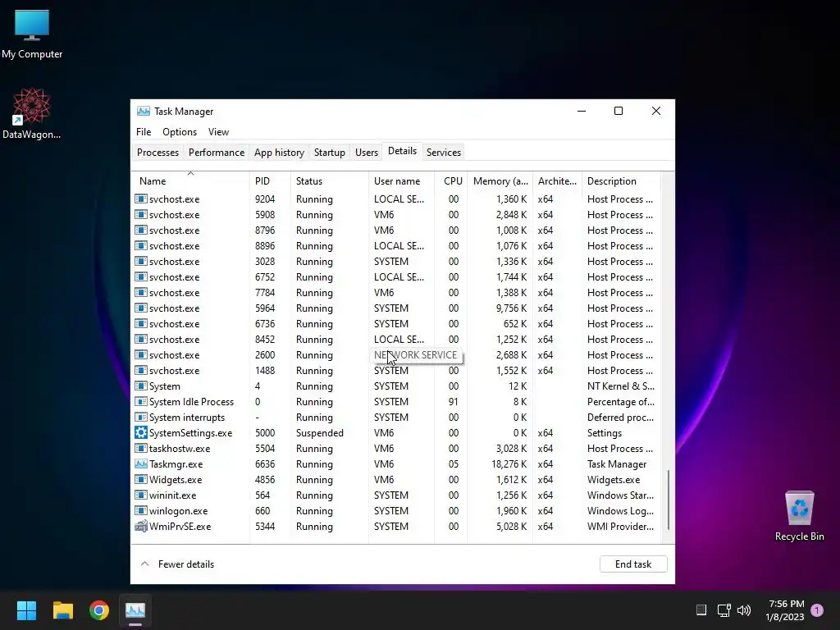Select the PID 7784 cell
This screenshot has height=630, width=840.
tap(265, 293)
